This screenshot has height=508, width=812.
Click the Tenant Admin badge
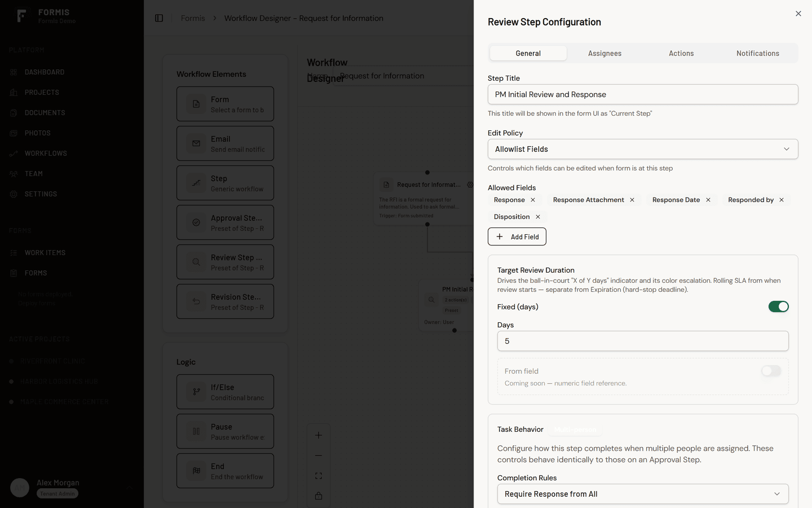click(x=58, y=493)
